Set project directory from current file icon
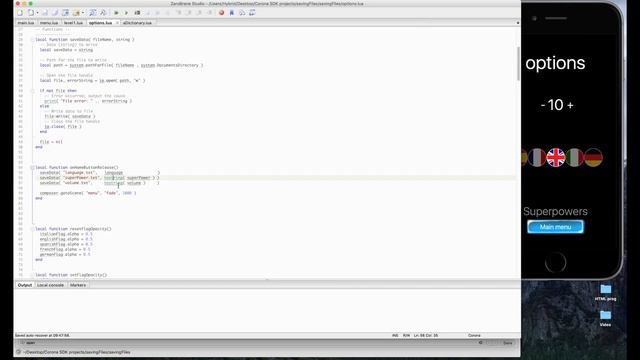The width and height of the screenshot is (640, 360). 65,13
